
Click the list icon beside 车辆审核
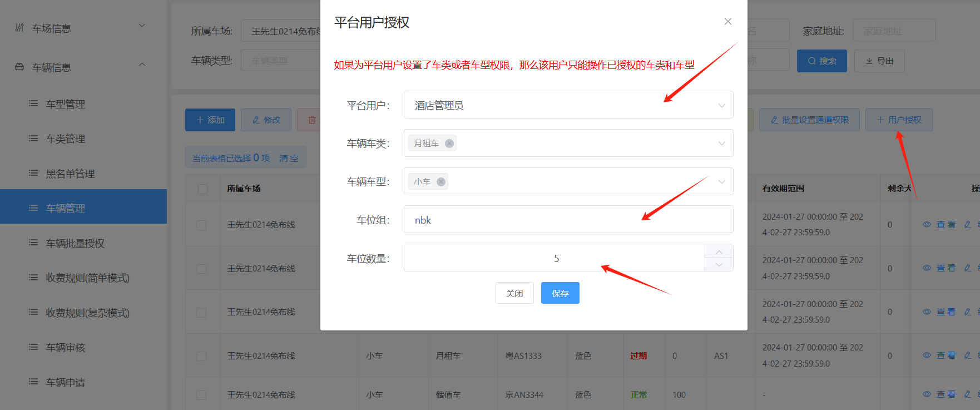pyautogui.click(x=33, y=347)
